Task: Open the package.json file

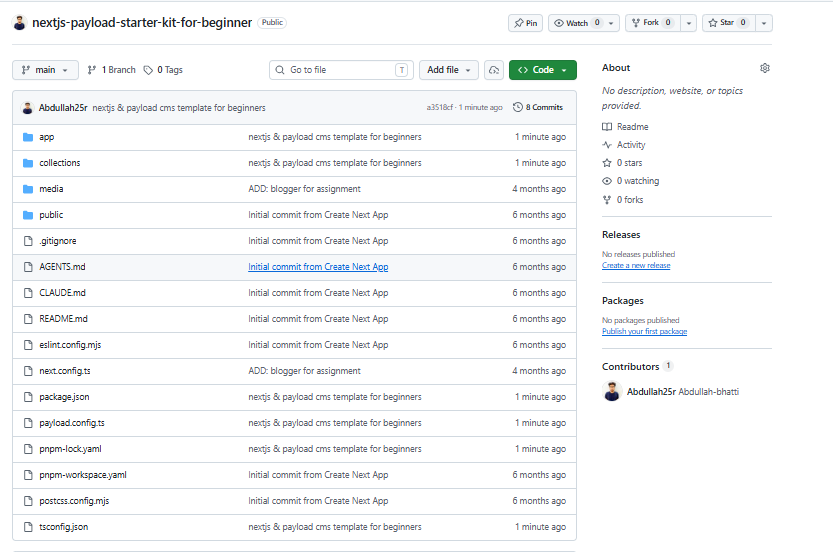Action: [x=64, y=397]
